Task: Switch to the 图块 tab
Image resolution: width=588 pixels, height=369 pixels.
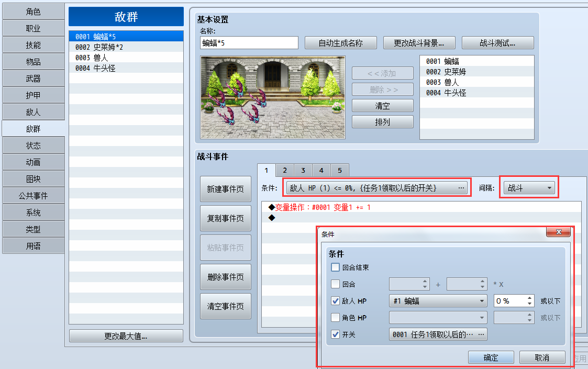Action: point(34,179)
